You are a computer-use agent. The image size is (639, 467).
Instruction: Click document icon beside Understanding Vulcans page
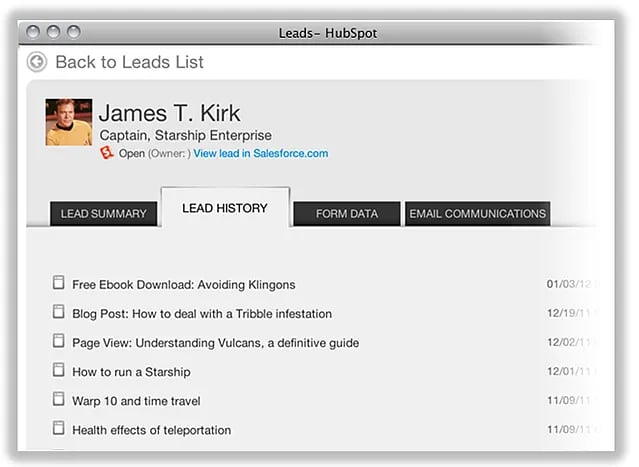59,341
